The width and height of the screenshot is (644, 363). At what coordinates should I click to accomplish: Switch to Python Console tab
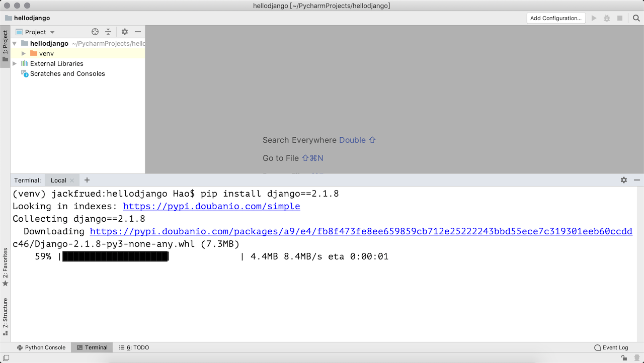click(41, 347)
